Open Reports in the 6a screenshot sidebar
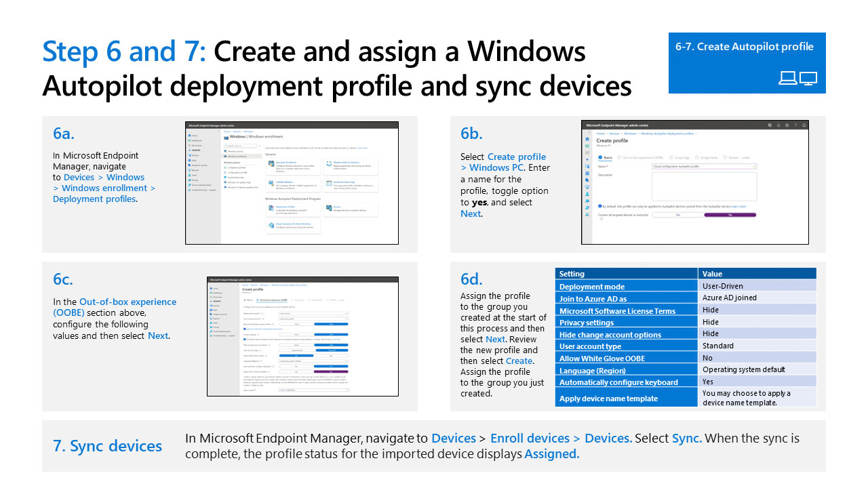 point(194,170)
